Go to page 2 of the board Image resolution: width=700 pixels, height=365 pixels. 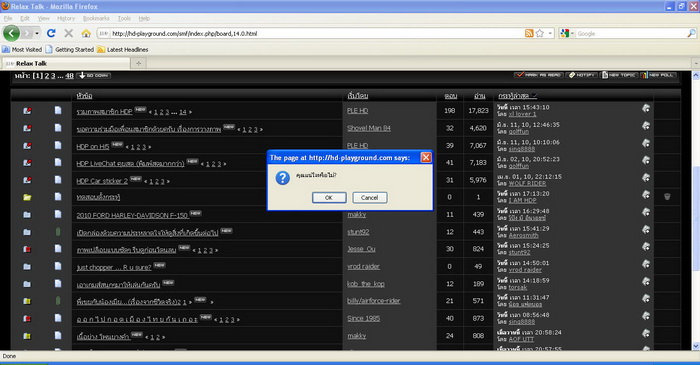(x=46, y=76)
